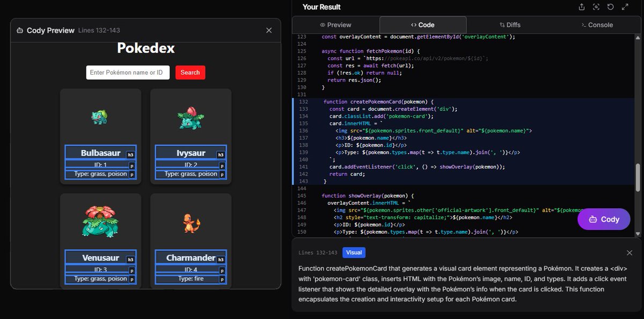Viewport: 644px width, 319px height.
Task: Click the Bulbasaur name heading
Action: coord(100,153)
